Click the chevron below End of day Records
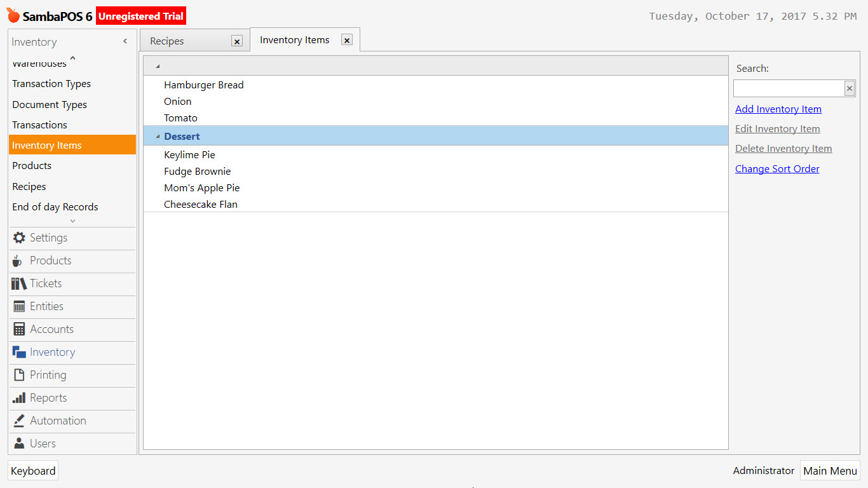The height and width of the screenshot is (488, 868). click(x=72, y=220)
